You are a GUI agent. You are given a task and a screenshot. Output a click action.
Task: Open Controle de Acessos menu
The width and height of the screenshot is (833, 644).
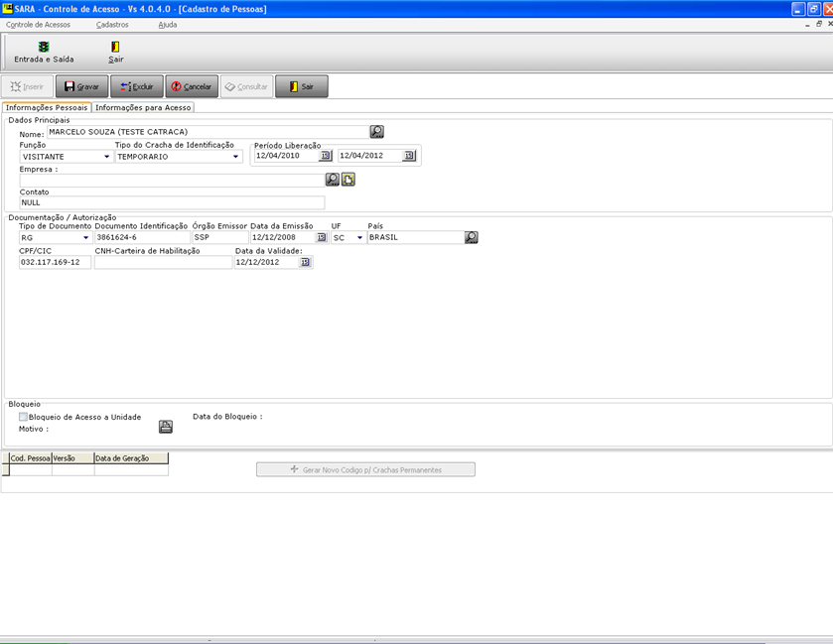click(39, 25)
